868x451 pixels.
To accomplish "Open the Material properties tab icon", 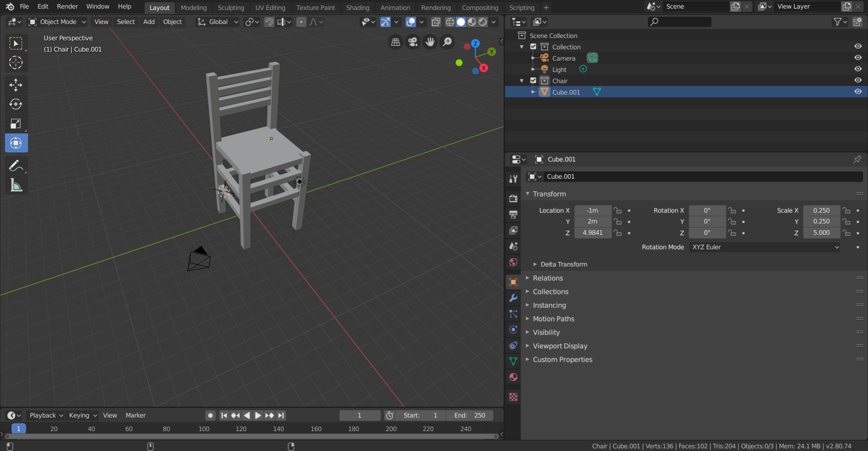I will point(513,377).
